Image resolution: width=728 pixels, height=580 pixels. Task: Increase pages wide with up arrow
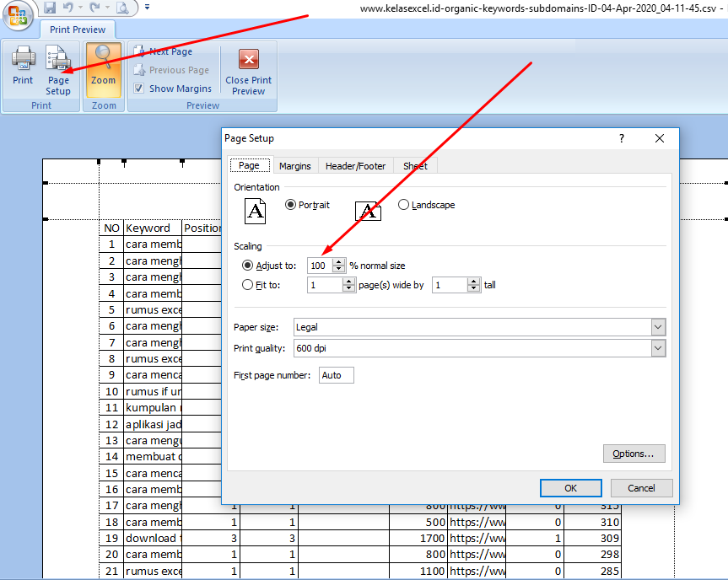[x=348, y=282]
